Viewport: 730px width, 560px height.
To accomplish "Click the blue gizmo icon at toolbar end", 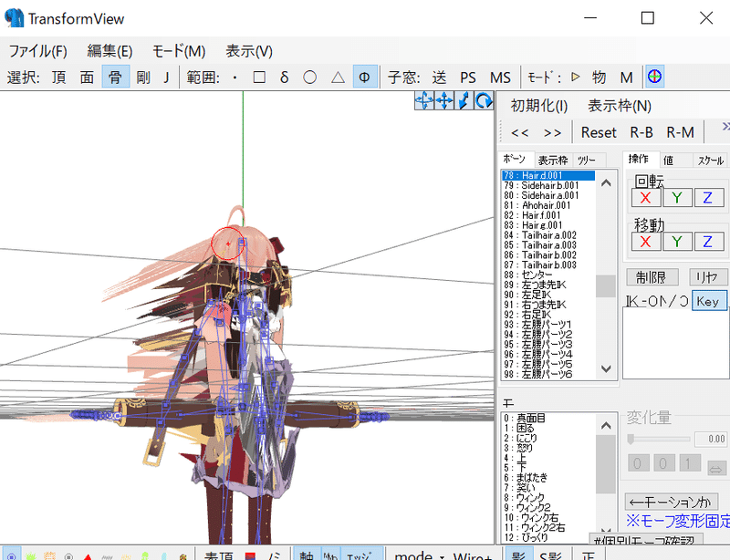I will point(655,77).
